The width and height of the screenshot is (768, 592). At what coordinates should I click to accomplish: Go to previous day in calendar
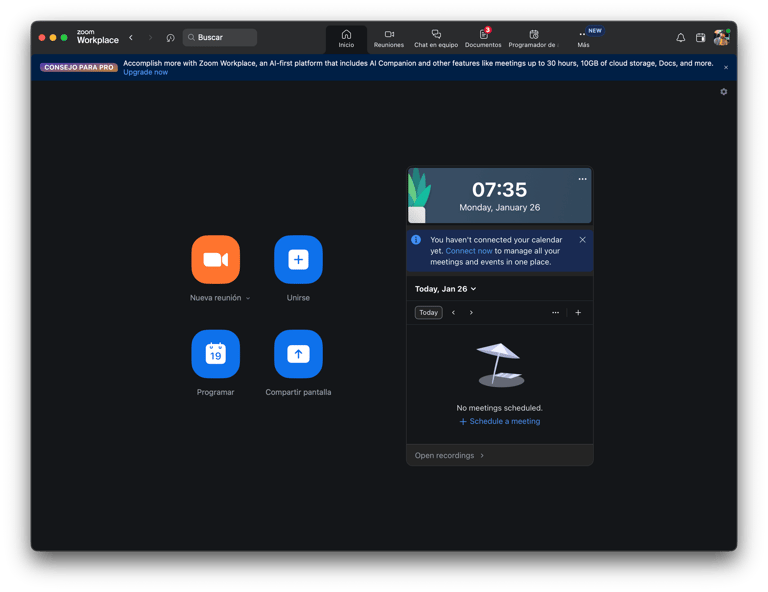pyautogui.click(x=454, y=312)
